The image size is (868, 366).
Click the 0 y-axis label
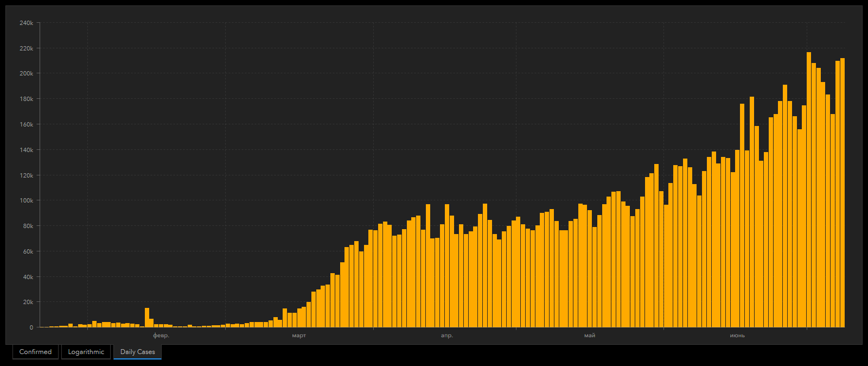pos(31,327)
